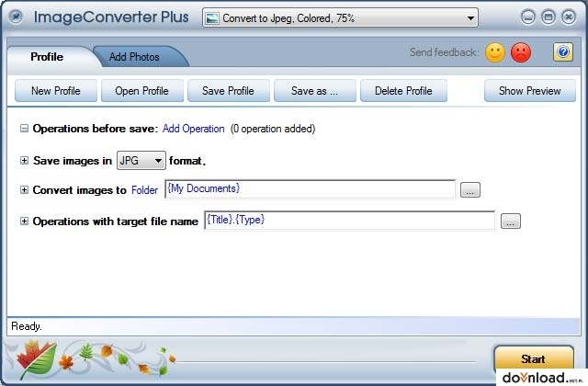The height and width of the screenshot is (386, 588).
Task: Open the JPG format dropdown
Action: tap(141, 161)
